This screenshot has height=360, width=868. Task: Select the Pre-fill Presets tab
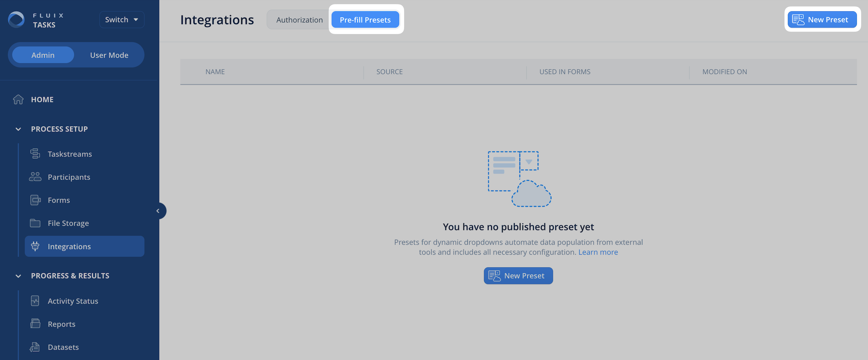365,20
